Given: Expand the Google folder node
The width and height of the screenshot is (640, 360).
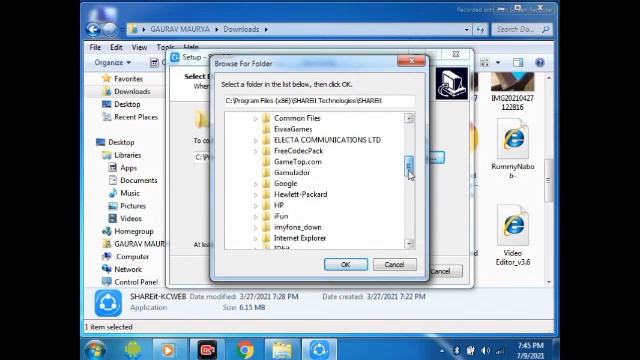Looking at the screenshot, I should (256, 184).
